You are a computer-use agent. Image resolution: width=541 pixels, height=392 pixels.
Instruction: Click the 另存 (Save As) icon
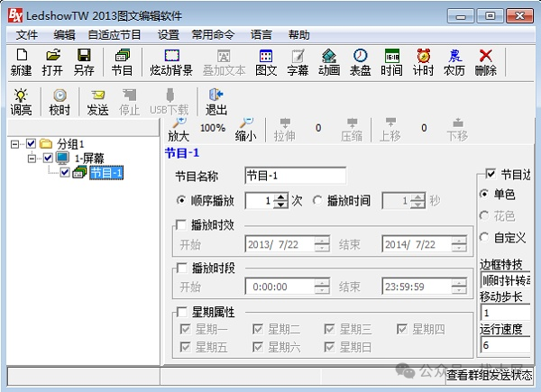point(84,62)
